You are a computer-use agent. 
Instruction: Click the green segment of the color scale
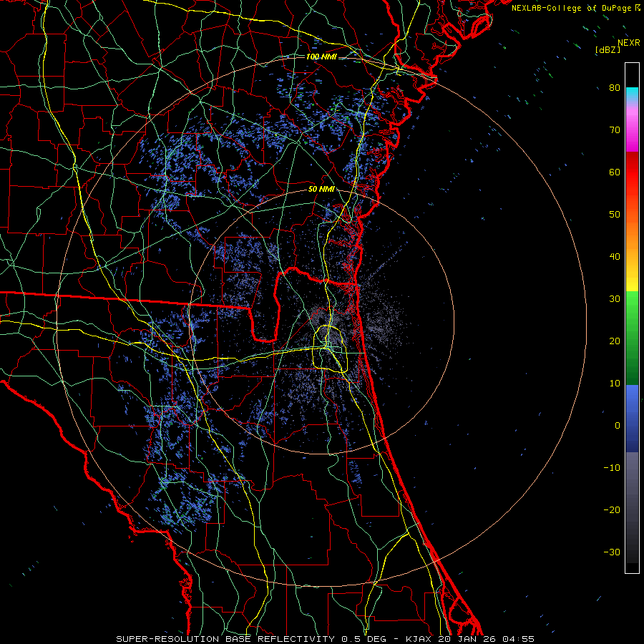632,338
